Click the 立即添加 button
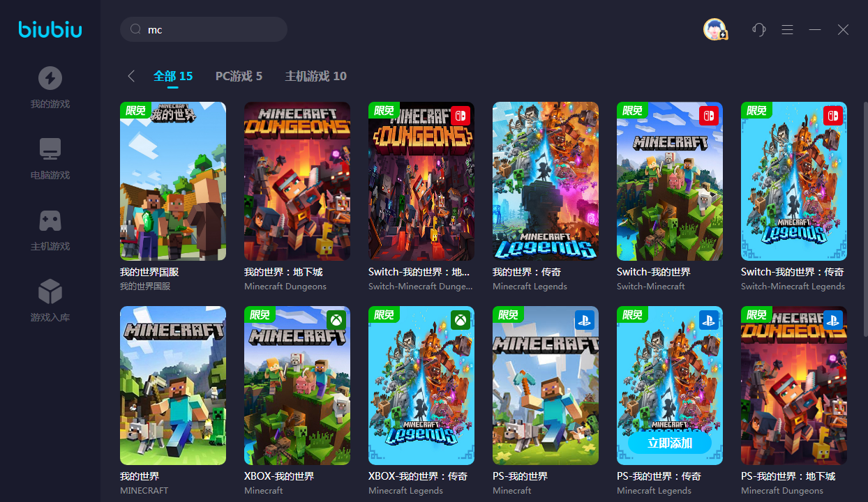Viewport: 868px width, 502px height. tap(670, 443)
